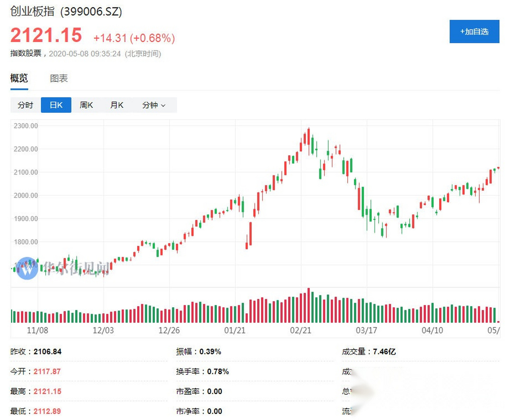Click the 市净率 value 0.00
Image resolution: width=505 pixels, height=420 pixels.
point(215,411)
